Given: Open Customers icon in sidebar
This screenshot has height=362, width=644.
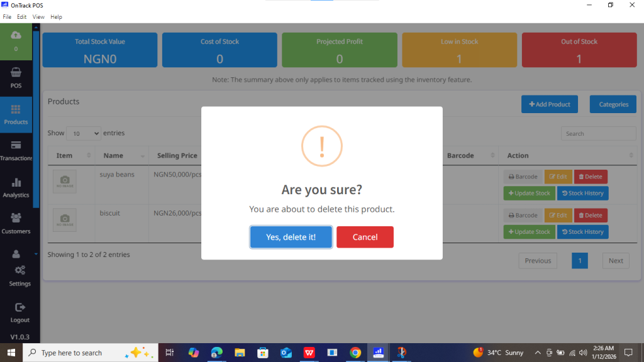Looking at the screenshot, I should (x=16, y=218).
